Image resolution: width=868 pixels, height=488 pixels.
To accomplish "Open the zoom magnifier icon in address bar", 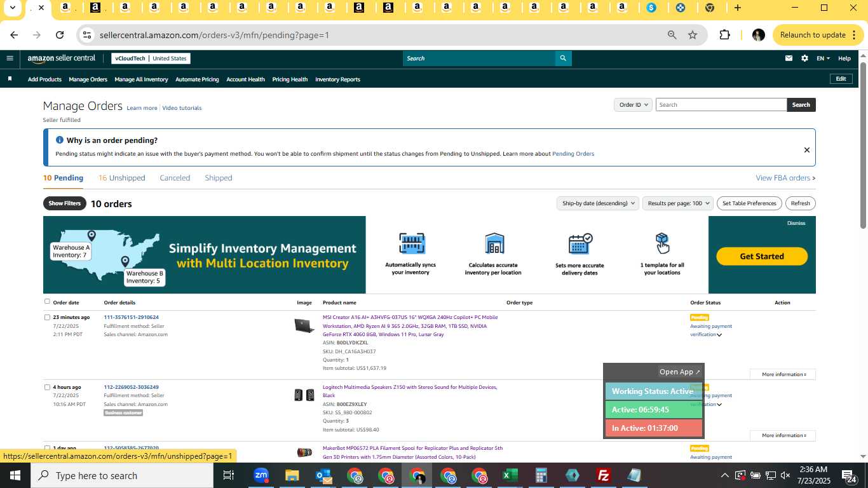I will point(672,35).
